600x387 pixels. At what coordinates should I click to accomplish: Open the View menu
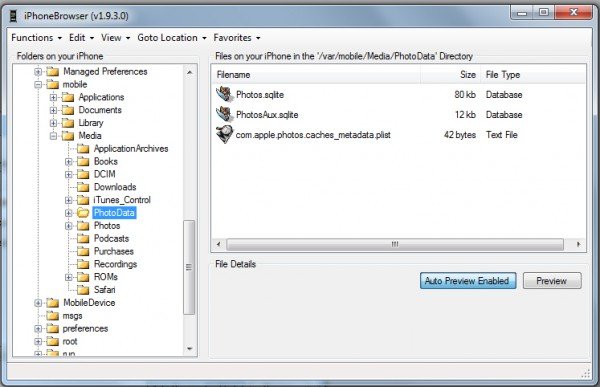[x=115, y=38]
